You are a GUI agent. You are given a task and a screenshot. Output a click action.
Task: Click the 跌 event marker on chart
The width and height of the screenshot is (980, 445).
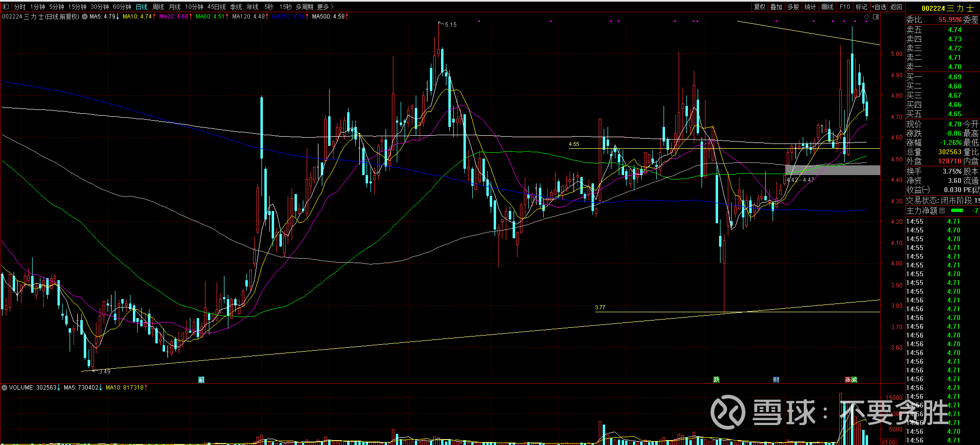click(x=716, y=380)
